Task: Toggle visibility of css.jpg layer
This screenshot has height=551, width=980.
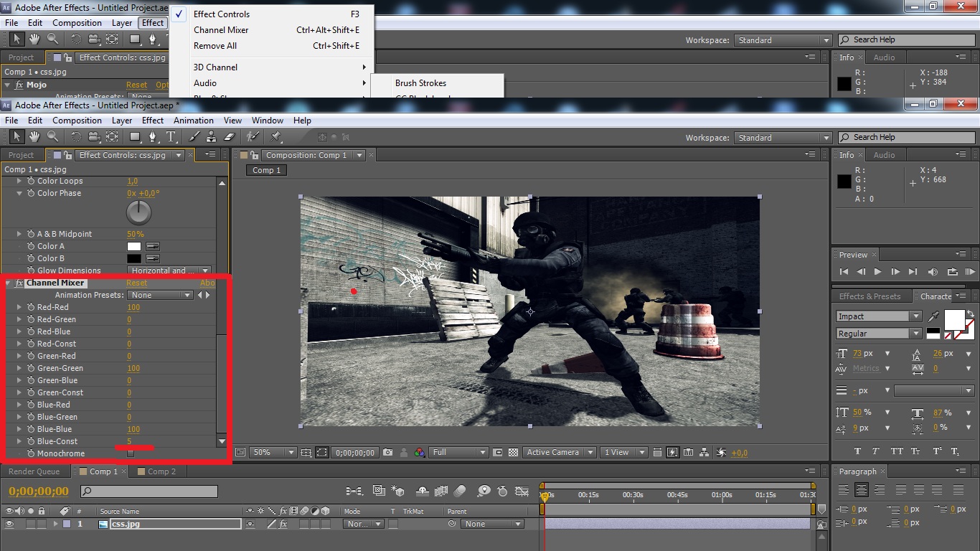Action: tap(10, 524)
